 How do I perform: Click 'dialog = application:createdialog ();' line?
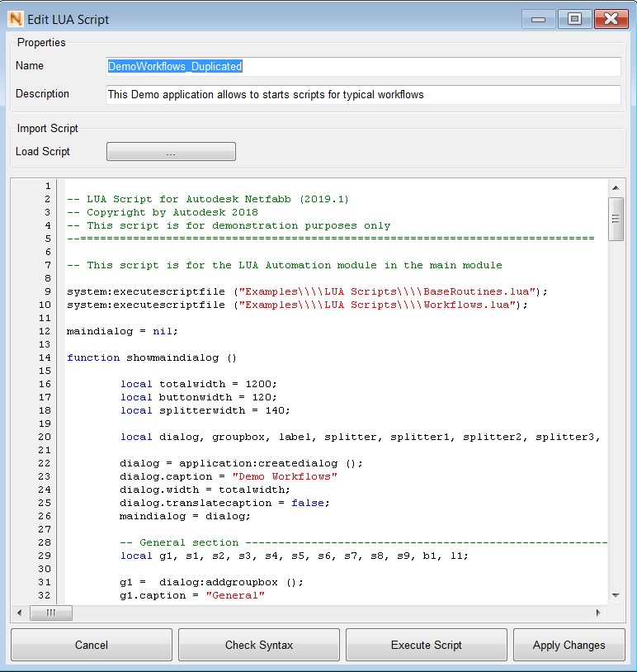coord(241,464)
